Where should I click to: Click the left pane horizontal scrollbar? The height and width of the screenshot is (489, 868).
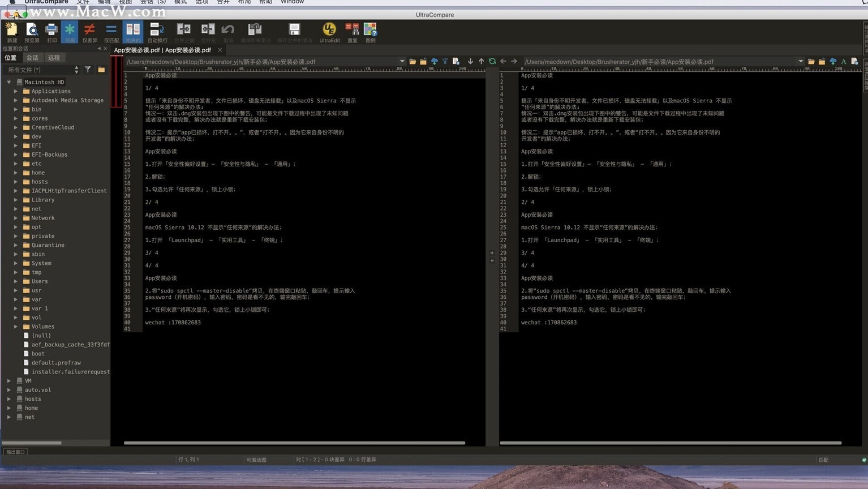(x=294, y=443)
